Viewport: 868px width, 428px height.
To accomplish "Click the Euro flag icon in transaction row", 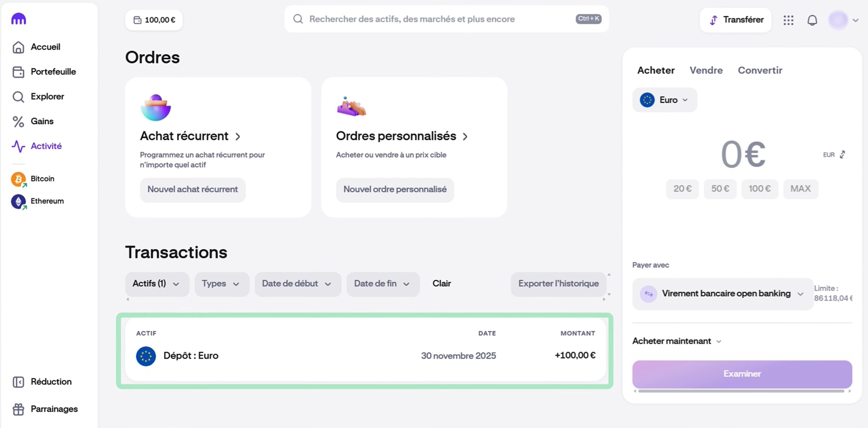I will 146,356.
